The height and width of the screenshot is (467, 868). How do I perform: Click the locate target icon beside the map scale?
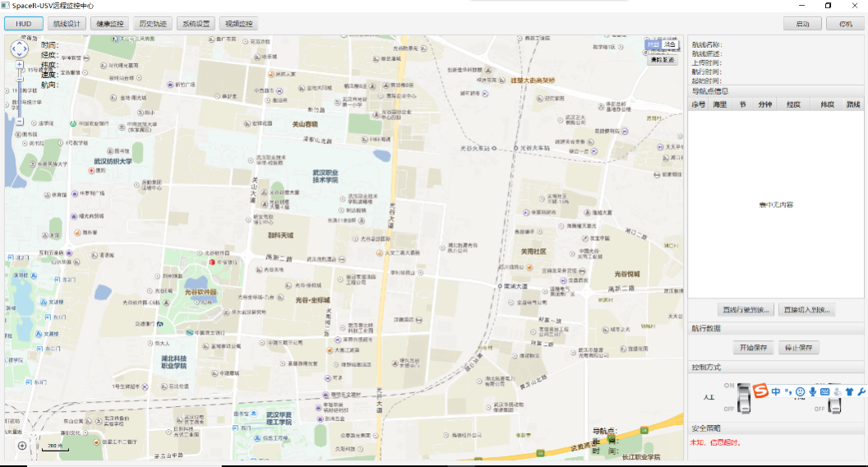click(x=22, y=446)
